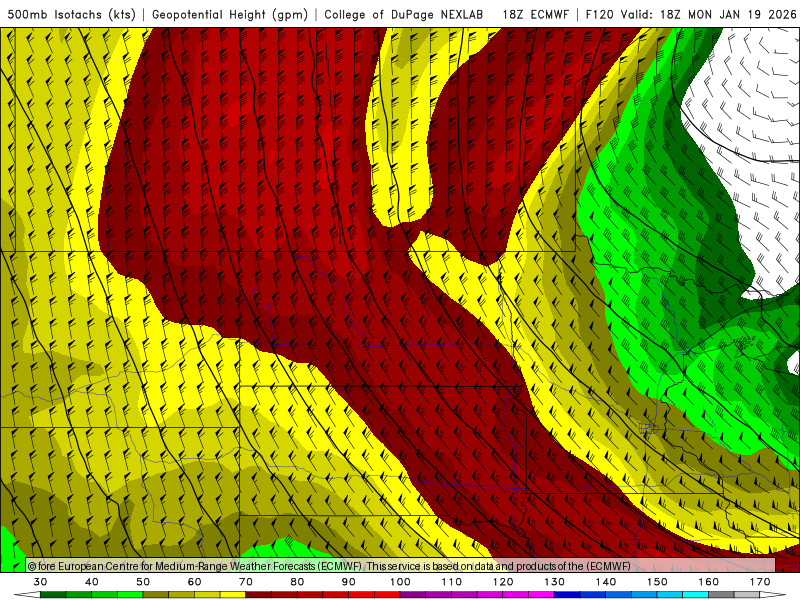Click the dark gray swatch just after 160

(721, 594)
